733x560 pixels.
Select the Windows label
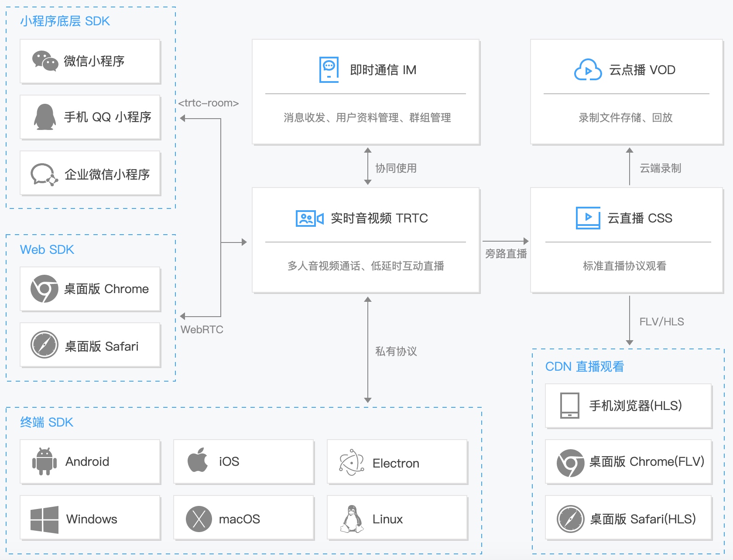[x=92, y=519]
